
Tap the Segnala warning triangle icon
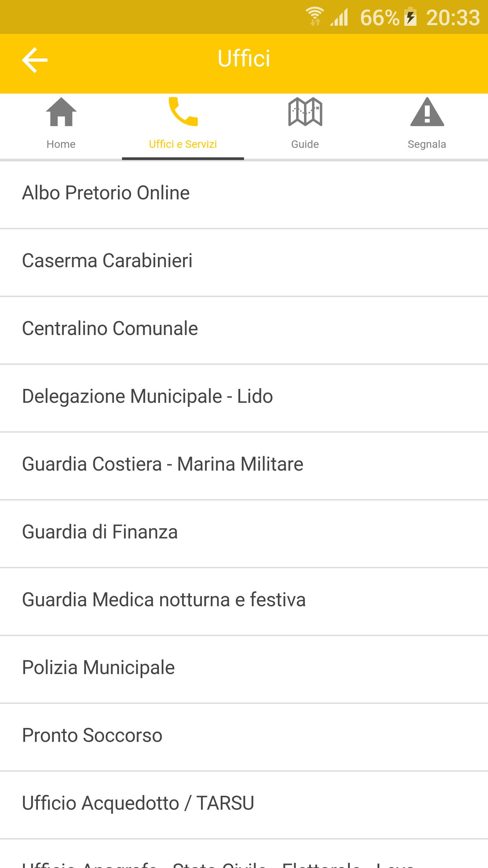(x=427, y=112)
